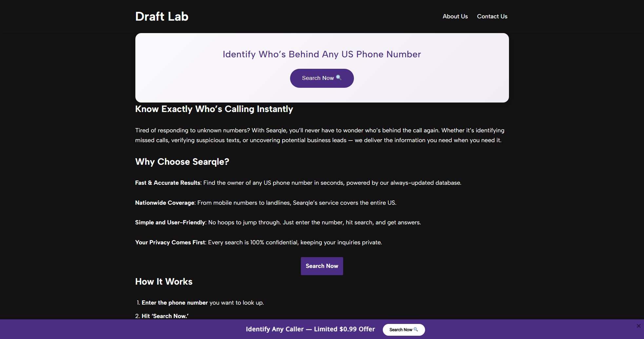Screen dimensions: 644x339
Task: Click the 'Your Privacy Comes First' bold label
Action: point(170,242)
